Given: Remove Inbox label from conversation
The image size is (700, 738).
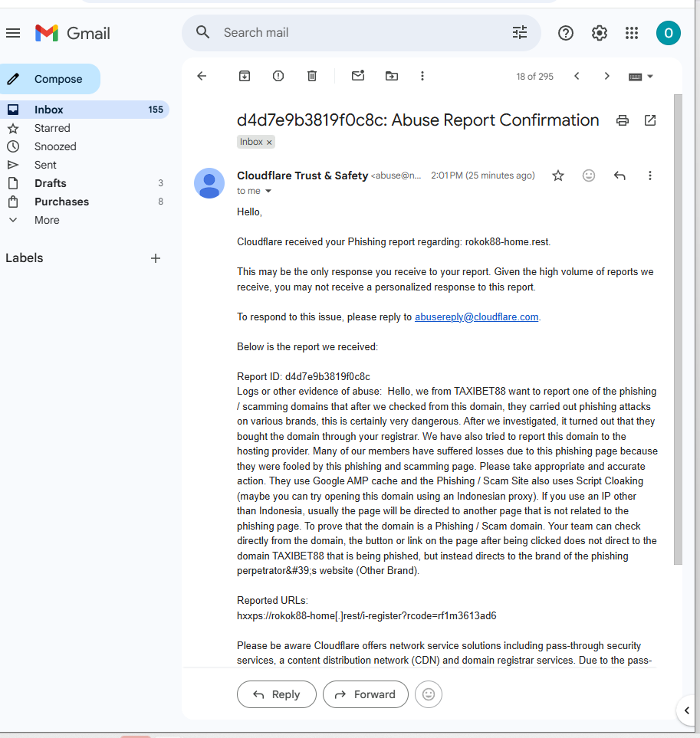Looking at the screenshot, I should [x=269, y=142].
